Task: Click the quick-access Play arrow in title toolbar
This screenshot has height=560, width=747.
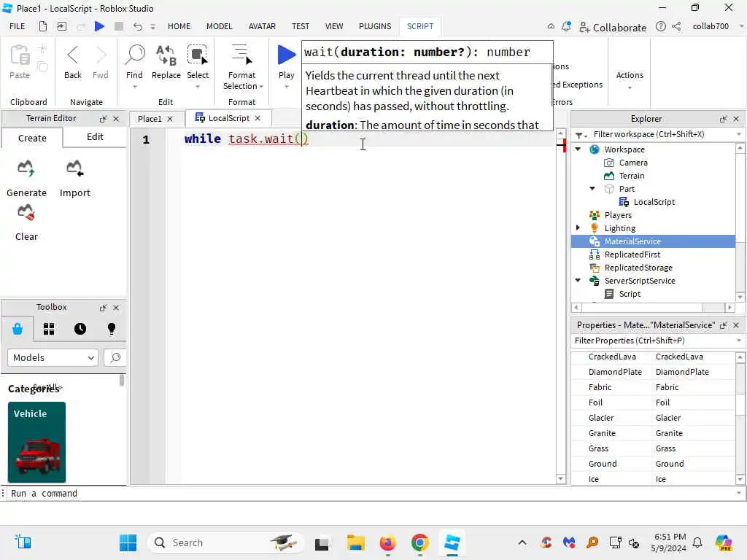Action: pos(99,26)
